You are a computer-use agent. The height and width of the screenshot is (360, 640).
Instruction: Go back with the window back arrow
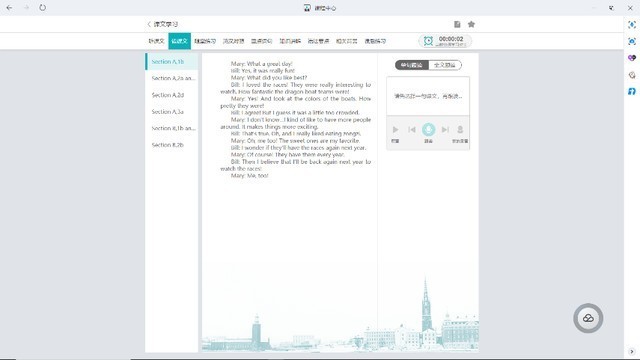[x=9, y=8]
